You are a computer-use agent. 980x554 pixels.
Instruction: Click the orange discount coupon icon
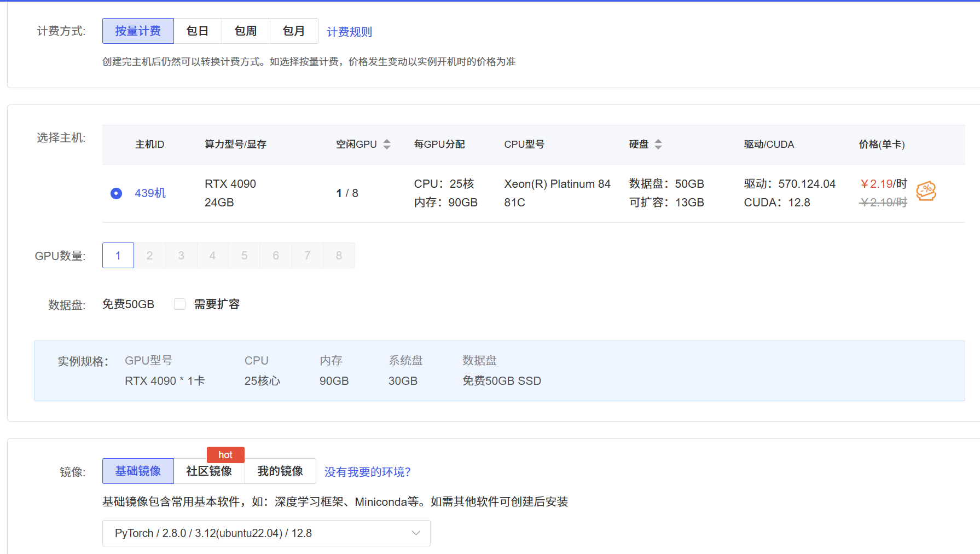(x=926, y=191)
